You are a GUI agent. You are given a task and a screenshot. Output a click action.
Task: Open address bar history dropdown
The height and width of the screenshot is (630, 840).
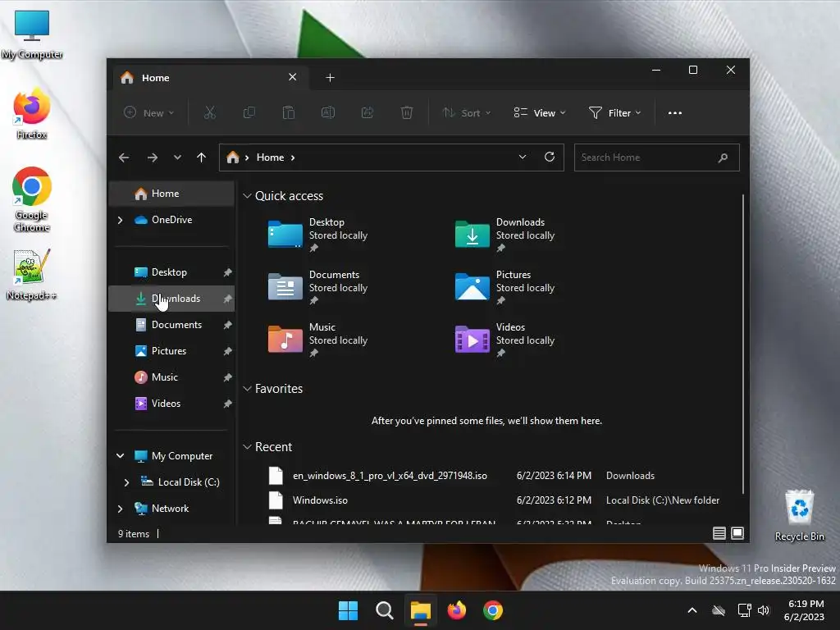coord(523,157)
